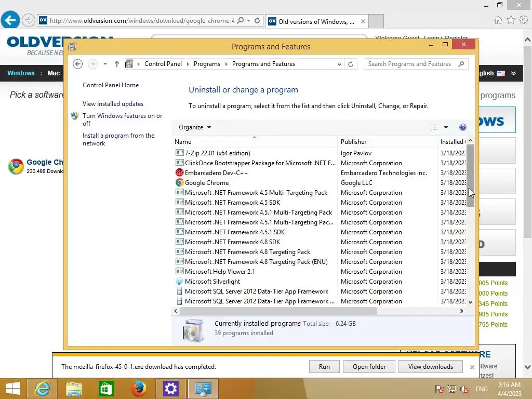Expand the language chevron on Oldversion site

(x=514, y=73)
